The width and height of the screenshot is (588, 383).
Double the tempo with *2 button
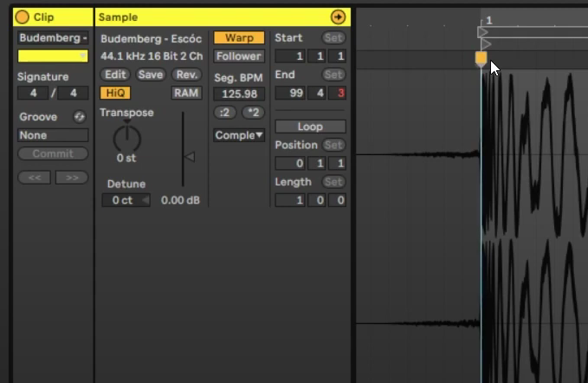253,112
